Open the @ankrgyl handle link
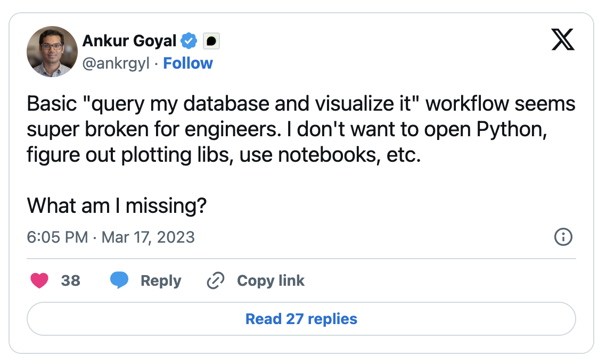 pyautogui.click(x=116, y=63)
